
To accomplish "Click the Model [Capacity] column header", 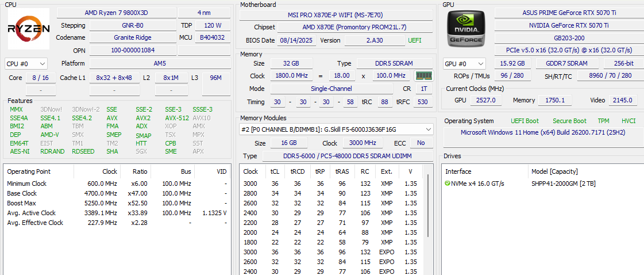I will click(x=554, y=171).
